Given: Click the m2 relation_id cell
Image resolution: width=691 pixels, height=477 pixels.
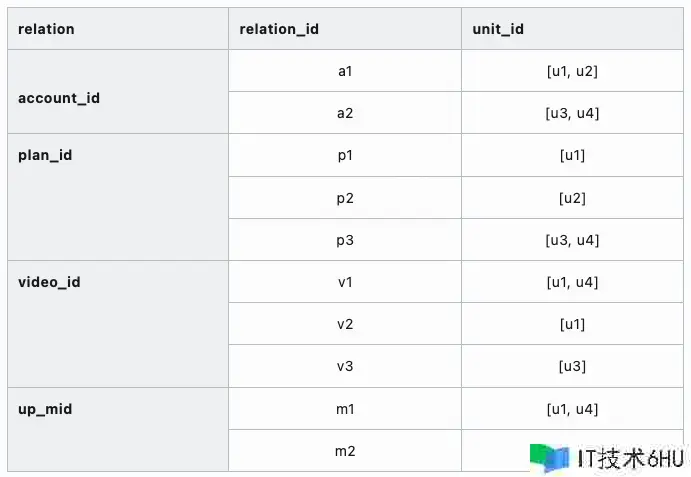Looking at the screenshot, I should point(345,451).
